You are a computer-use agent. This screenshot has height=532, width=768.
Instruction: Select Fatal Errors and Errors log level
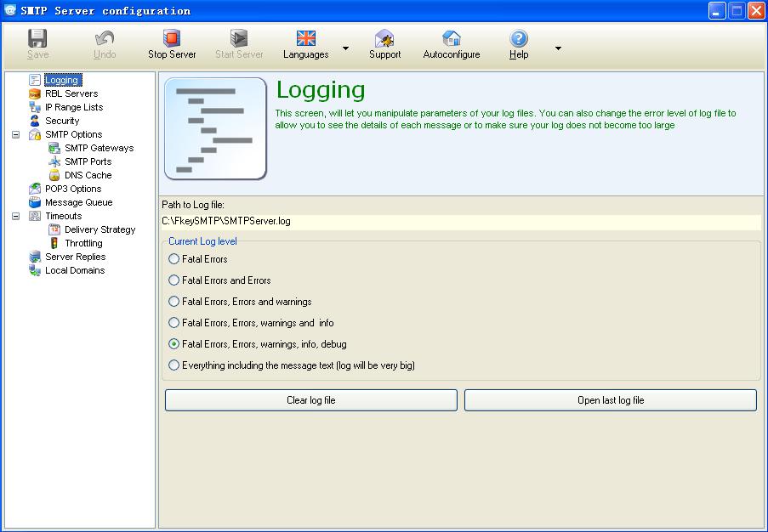coord(174,280)
